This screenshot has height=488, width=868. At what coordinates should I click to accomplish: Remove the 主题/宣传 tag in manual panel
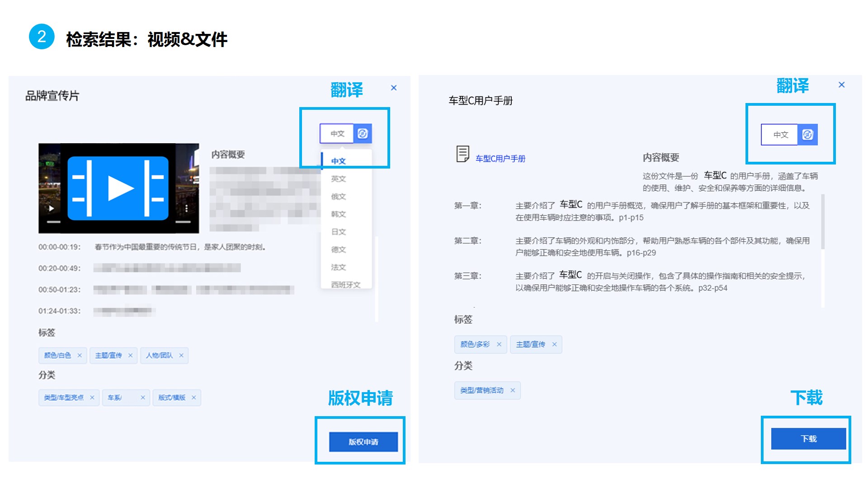pos(554,344)
